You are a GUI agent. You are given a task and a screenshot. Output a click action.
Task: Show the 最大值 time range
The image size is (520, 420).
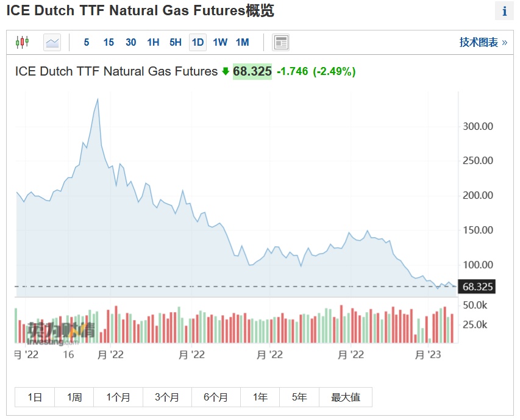[x=346, y=397]
